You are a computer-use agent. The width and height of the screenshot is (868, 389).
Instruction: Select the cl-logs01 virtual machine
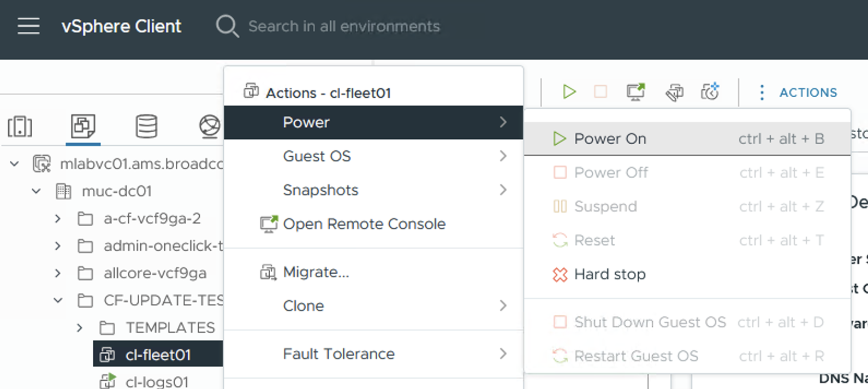[x=157, y=381]
